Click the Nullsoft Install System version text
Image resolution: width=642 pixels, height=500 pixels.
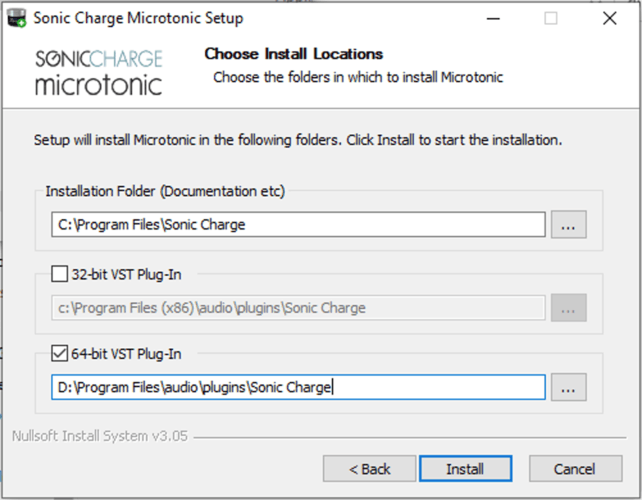(100, 436)
